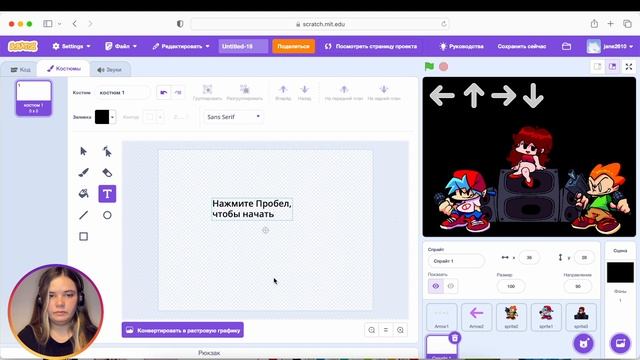Image resolution: width=640 pixels, height=360 pixels.
Task: Delete the selected sprite via trash icon
Action: pyautogui.click(x=455, y=338)
